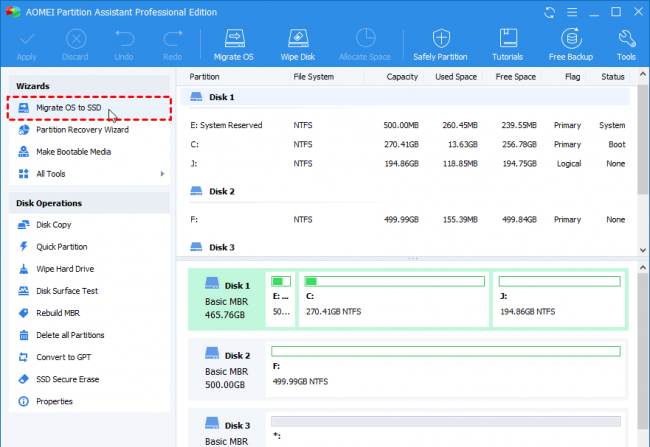650x447 pixels.
Task: Select Make Bootable Media
Action: tap(89, 152)
